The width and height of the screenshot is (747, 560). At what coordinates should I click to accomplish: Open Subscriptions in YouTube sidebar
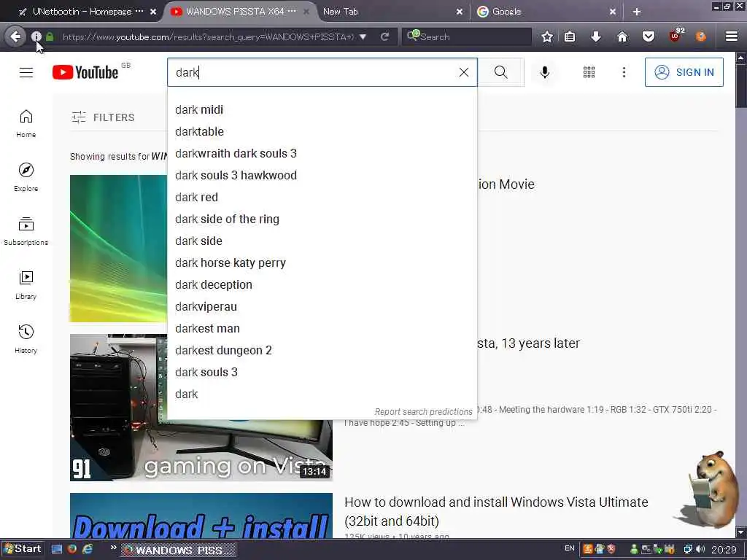[x=26, y=231]
